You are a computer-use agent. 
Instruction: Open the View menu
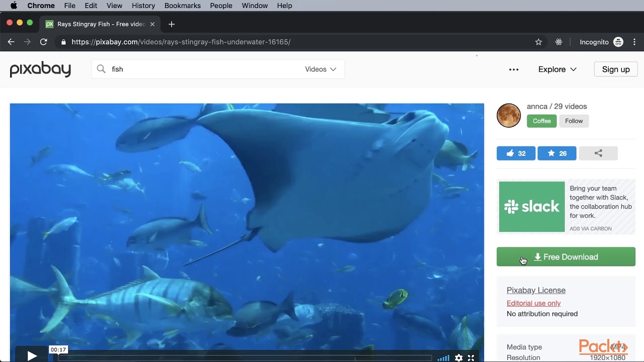[114, 6]
